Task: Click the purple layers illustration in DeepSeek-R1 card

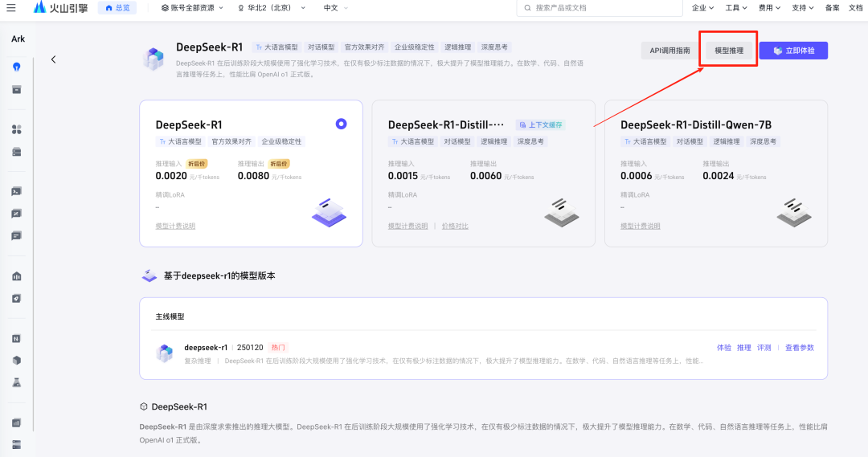Action: 329,213
